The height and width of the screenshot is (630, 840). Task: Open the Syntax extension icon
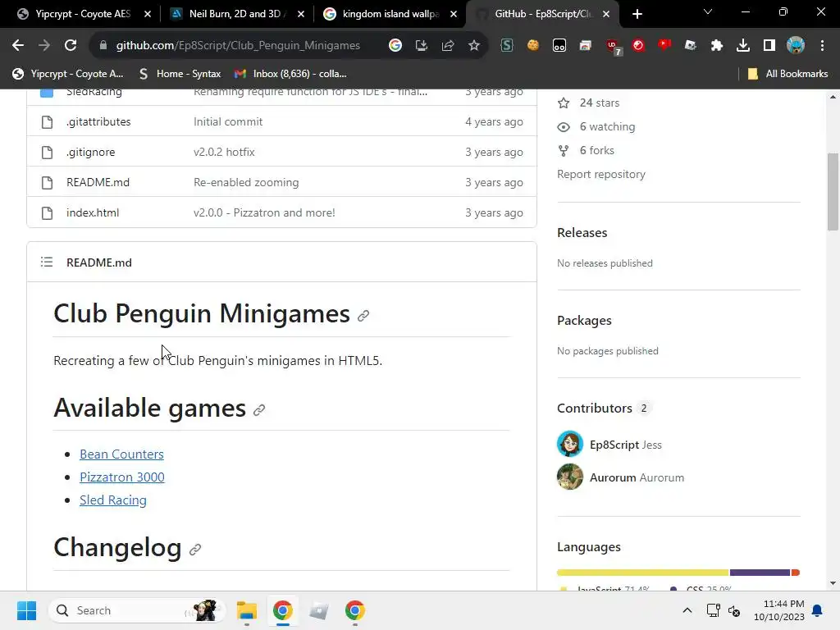tap(507, 46)
